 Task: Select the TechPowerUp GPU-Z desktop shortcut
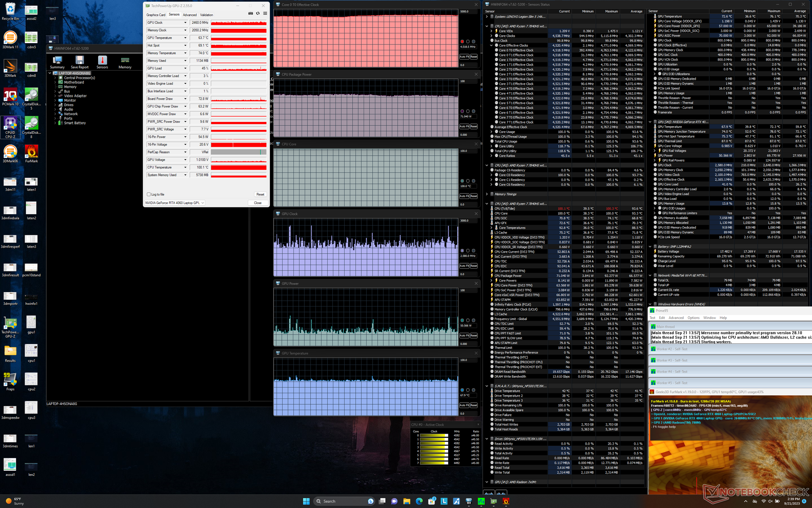point(10,327)
